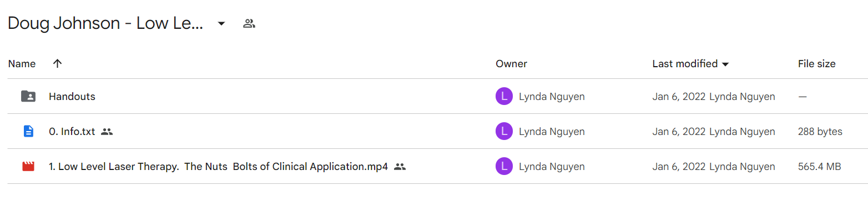Click shared icon next to 0. Info.txt
The width and height of the screenshot is (868, 205).
click(x=107, y=132)
